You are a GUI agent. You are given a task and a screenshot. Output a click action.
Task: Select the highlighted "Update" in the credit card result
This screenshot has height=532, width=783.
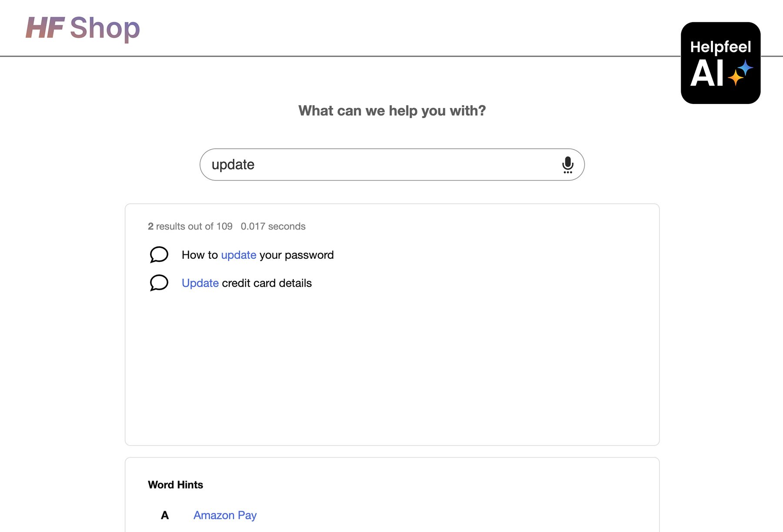point(200,283)
